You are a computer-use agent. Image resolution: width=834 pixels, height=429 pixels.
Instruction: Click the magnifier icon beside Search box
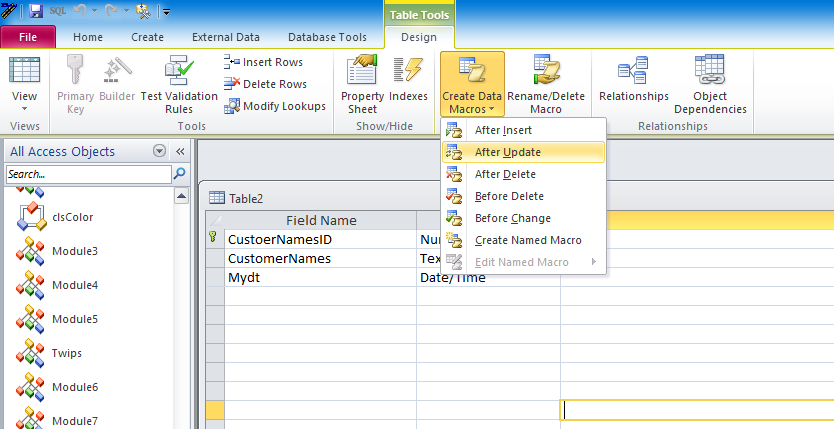click(x=180, y=173)
